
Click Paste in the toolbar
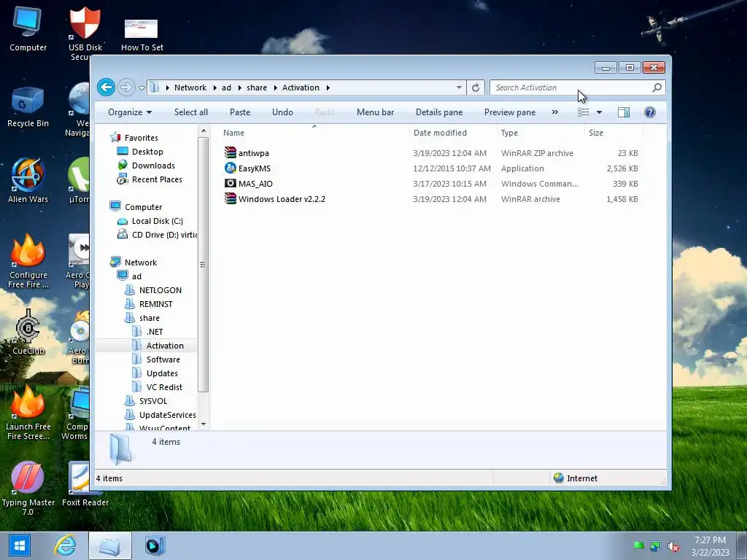(x=239, y=112)
